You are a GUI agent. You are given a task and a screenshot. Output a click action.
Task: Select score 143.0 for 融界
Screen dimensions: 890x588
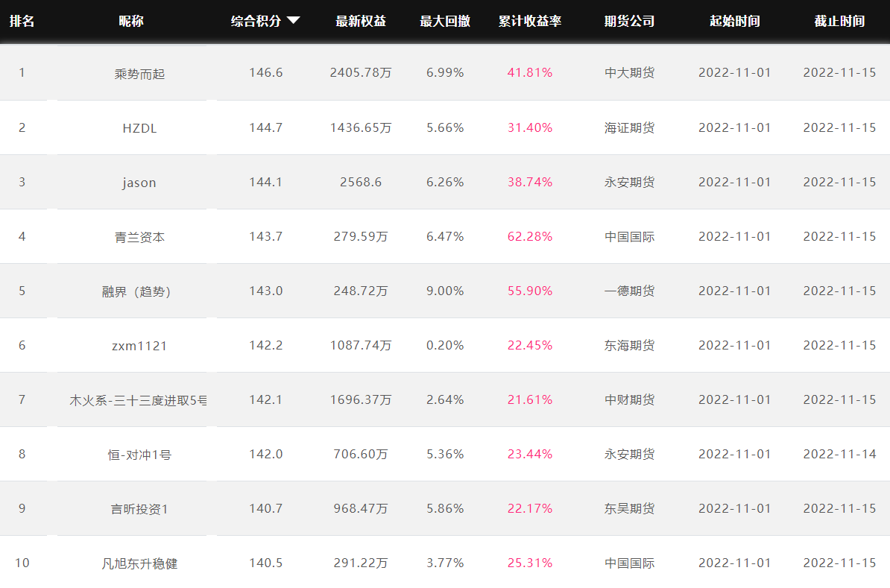point(265,291)
